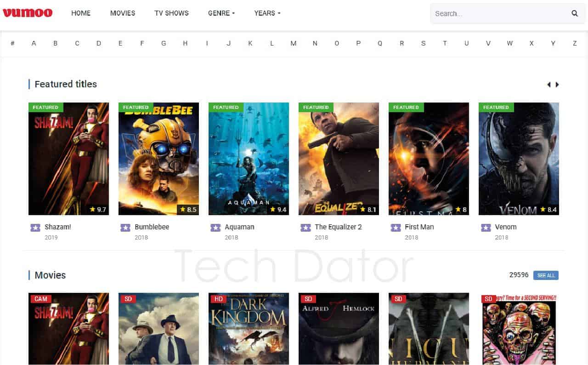
Task: Open the TV Shows section
Action: 171,13
